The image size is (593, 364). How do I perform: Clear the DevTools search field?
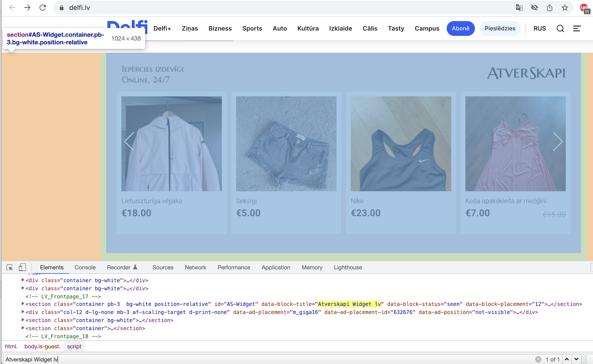point(538,359)
